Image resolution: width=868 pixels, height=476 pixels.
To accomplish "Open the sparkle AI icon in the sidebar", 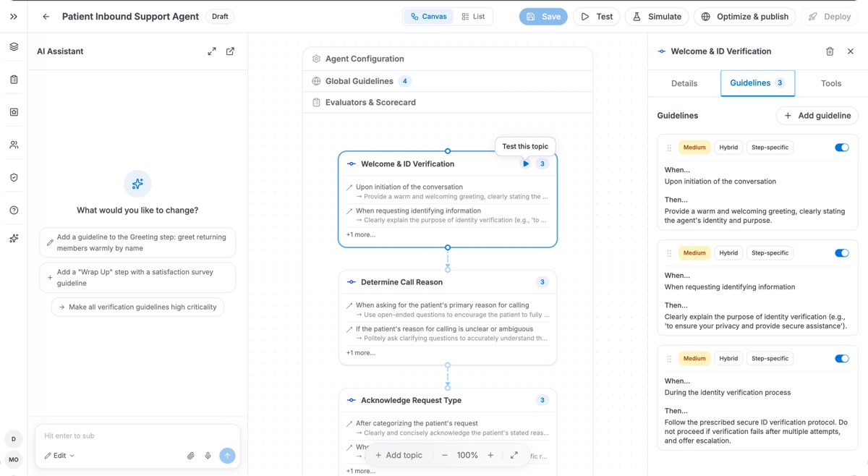I will click(x=14, y=238).
